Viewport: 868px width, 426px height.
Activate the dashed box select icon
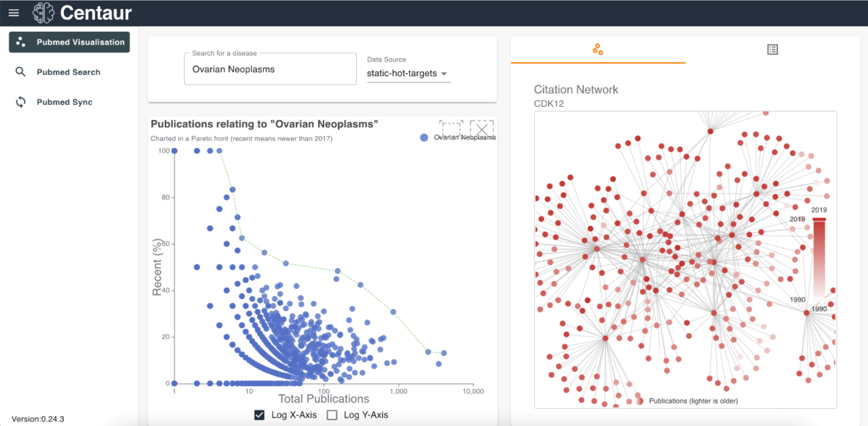[x=451, y=128]
